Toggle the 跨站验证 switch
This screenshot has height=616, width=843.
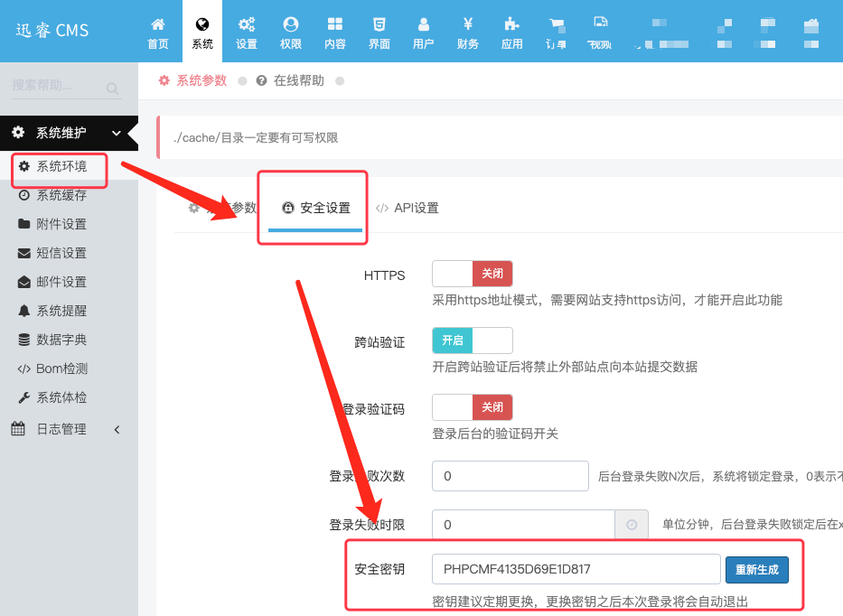(472, 341)
